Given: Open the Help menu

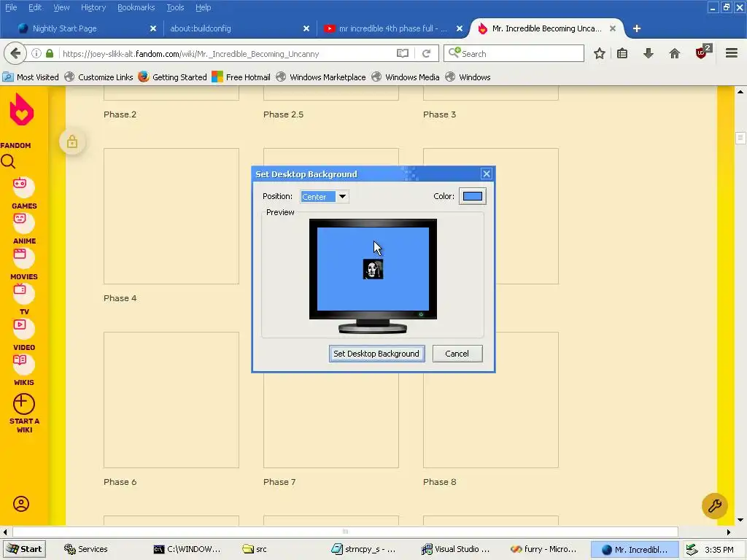Looking at the screenshot, I should click(203, 7).
